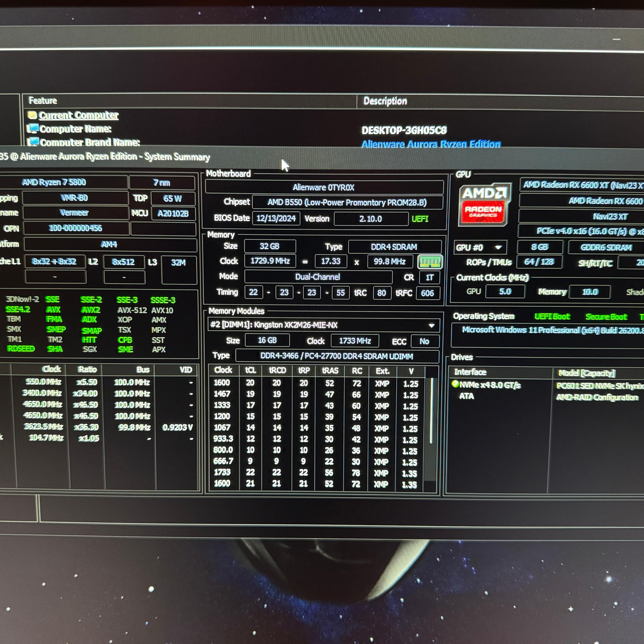Viewport: 644px width, 644px height.
Task: Click the Alienware Aurora Ryzen Edition link
Action: pos(431,144)
